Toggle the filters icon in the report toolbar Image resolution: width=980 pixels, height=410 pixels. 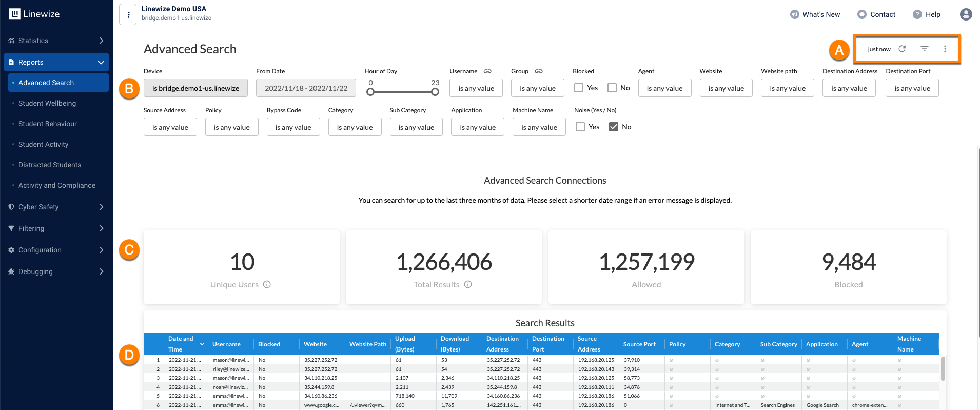(x=924, y=49)
